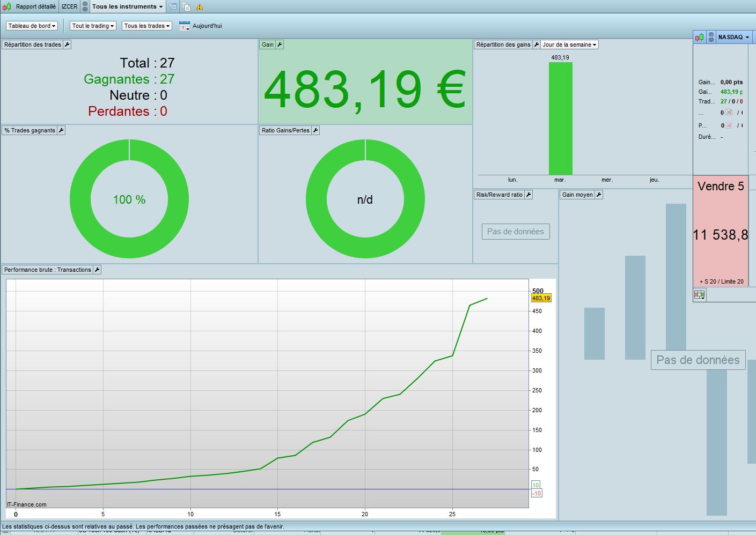Screen dimensions: 756x535
Task: Click the Gain moyen panel title
Action: [577, 195]
